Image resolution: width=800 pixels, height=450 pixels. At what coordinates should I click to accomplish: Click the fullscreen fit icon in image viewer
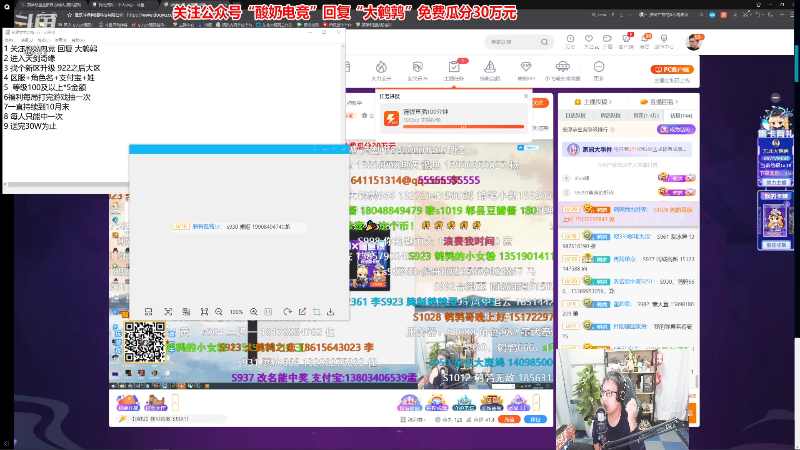(204, 312)
